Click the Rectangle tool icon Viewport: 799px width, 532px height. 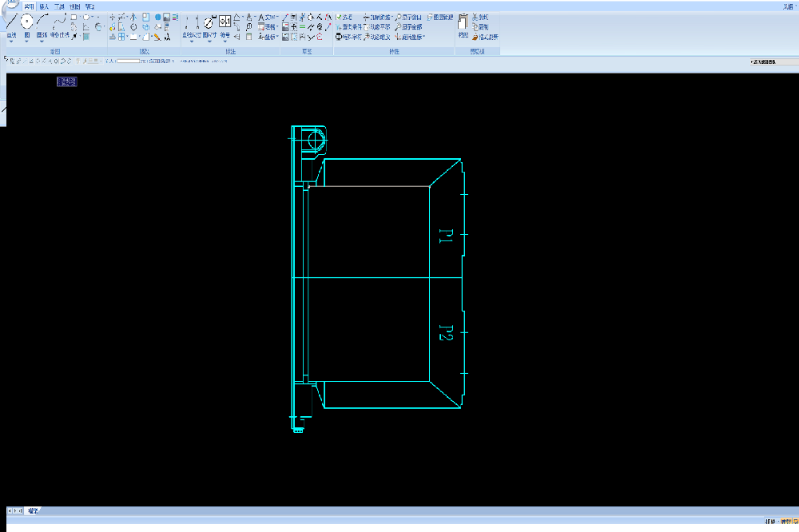click(74, 17)
